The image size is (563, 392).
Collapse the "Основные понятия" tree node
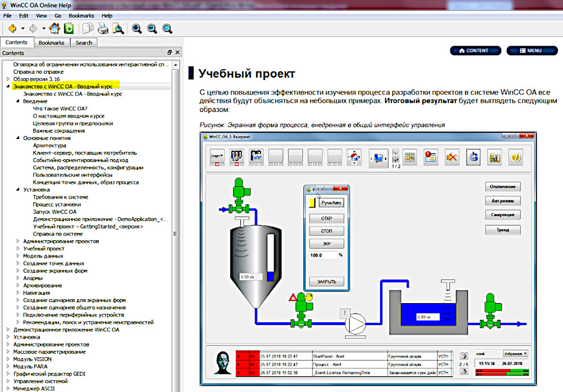[17, 138]
